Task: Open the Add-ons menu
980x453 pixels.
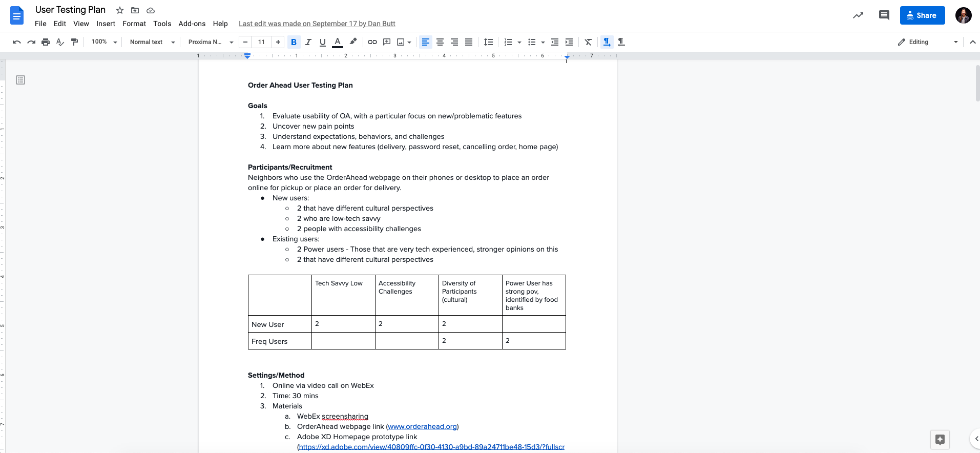Action: tap(192, 24)
